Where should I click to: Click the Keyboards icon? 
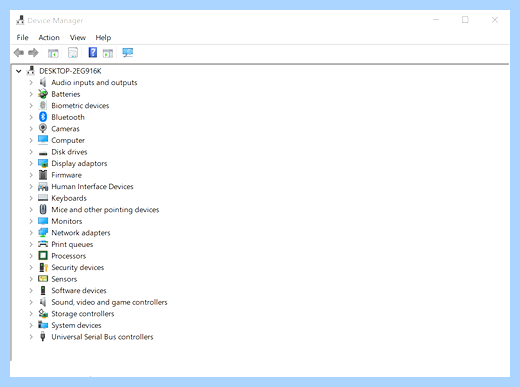tap(43, 198)
